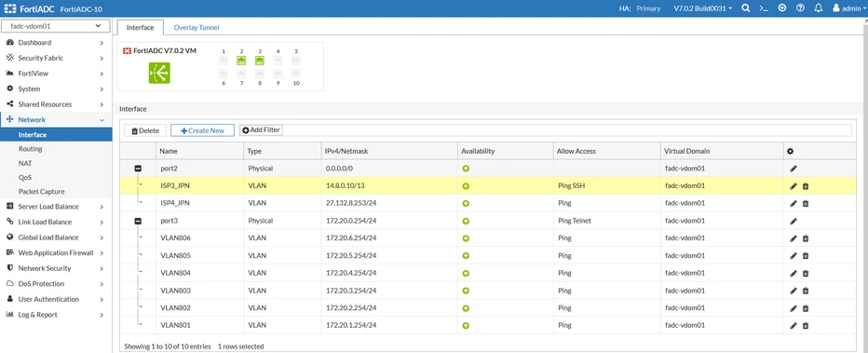Switch to the Overlay Tunnel tab
This screenshot has height=353, width=868.
pyautogui.click(x=196, y=27)
